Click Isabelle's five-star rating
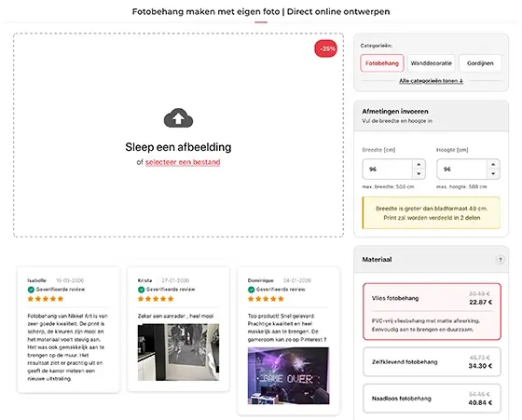Screen dimensions: 522x420 pyautogui.click(x=46, y=299)
